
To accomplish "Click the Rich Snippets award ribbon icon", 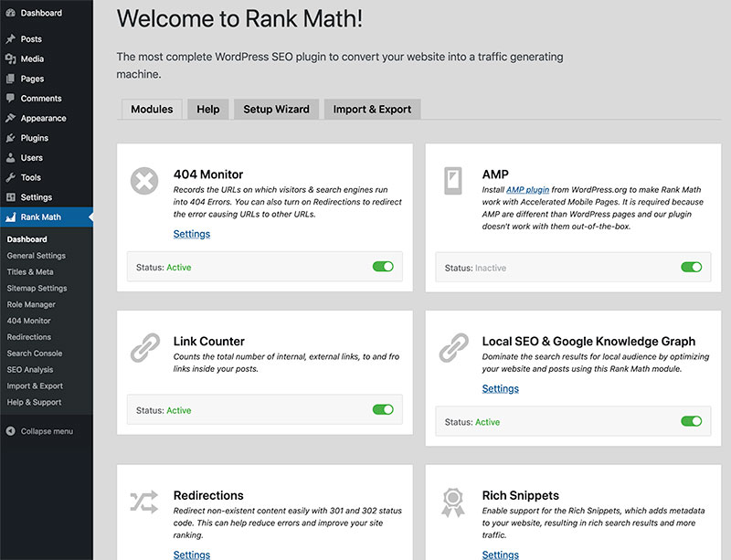I will [452, 502].
